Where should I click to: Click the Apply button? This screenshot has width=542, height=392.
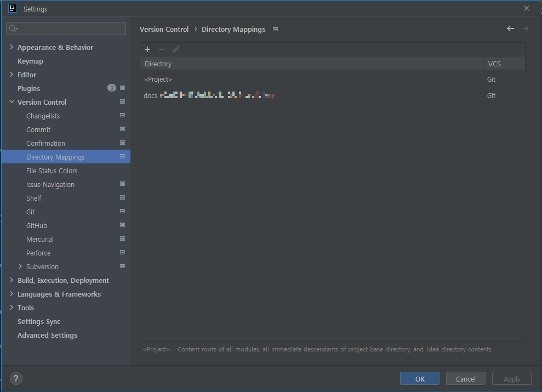[511, 378]
